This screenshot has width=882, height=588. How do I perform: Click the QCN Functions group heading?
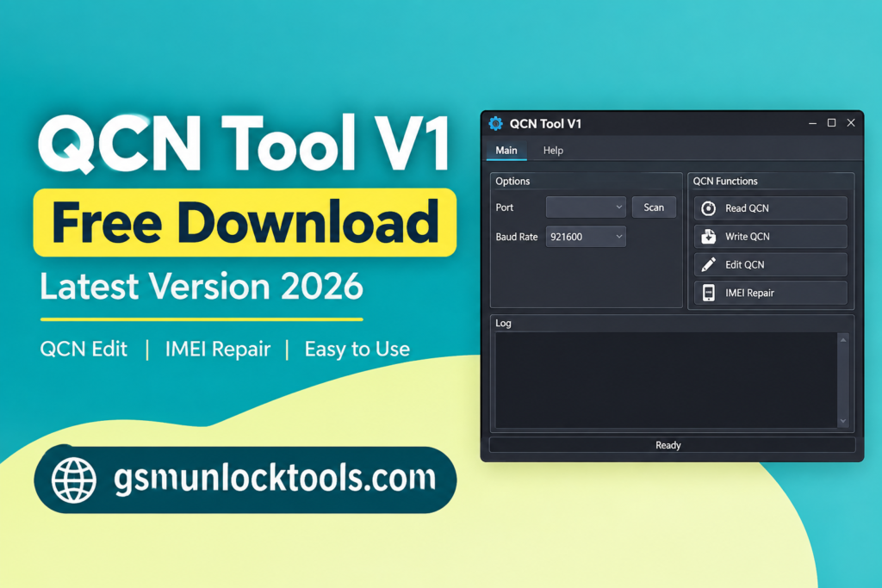725,181
